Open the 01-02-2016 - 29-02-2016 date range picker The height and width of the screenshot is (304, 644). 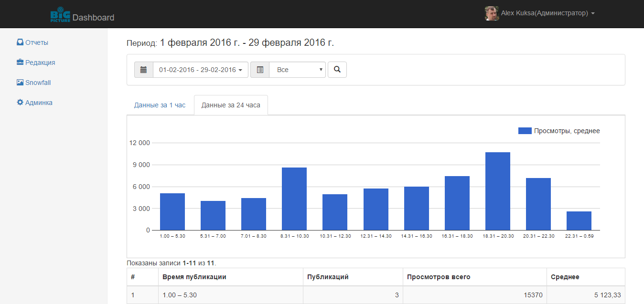pyautogui.click(x=200, y=70)
